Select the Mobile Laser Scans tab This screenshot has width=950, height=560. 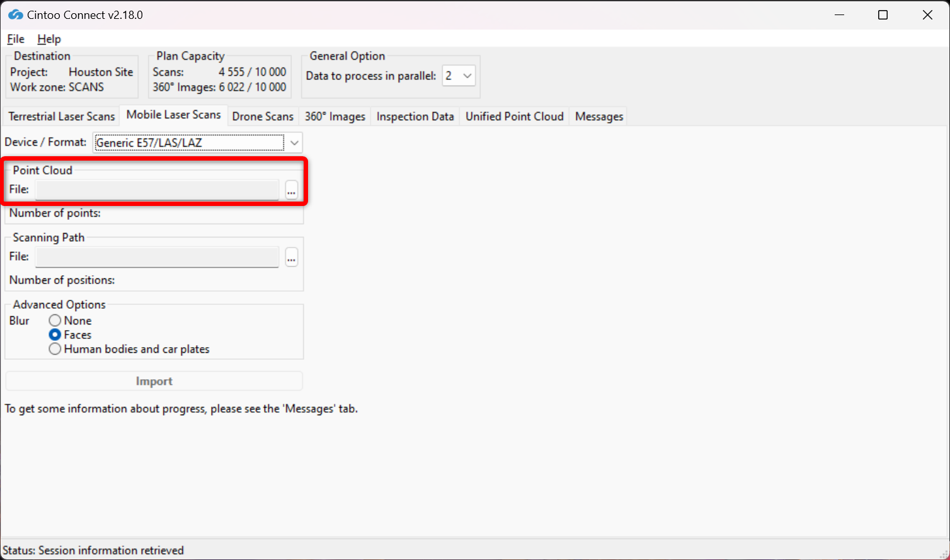173,115
